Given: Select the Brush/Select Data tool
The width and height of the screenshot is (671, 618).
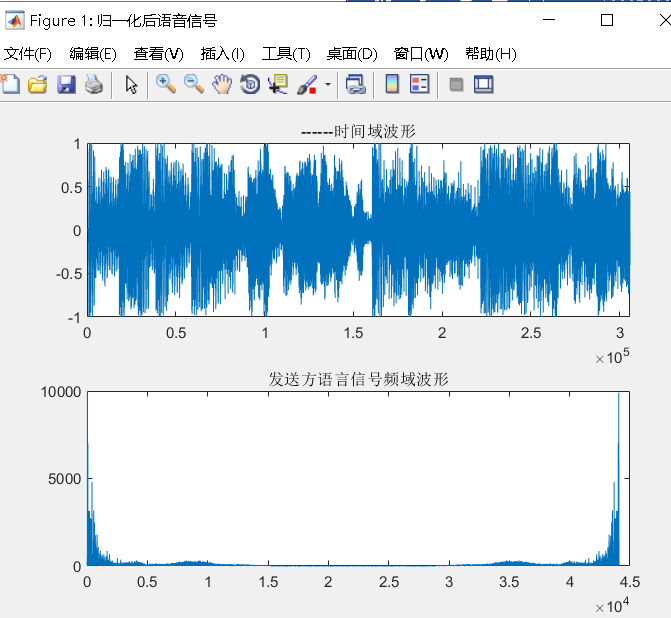Looking at the screenshot, I should click(x=307, y=84).
